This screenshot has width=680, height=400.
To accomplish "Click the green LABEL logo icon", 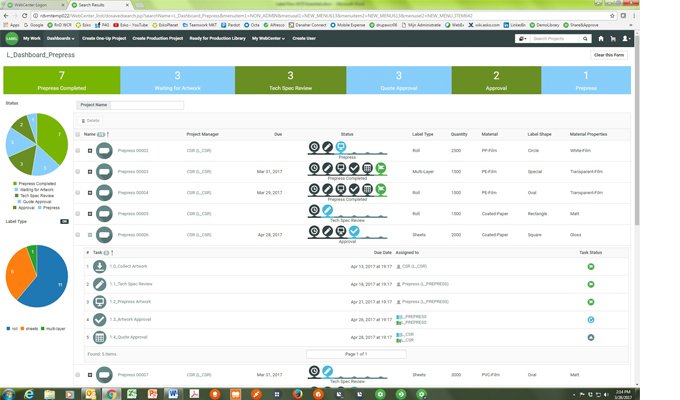I will click(x=12, y=39).
